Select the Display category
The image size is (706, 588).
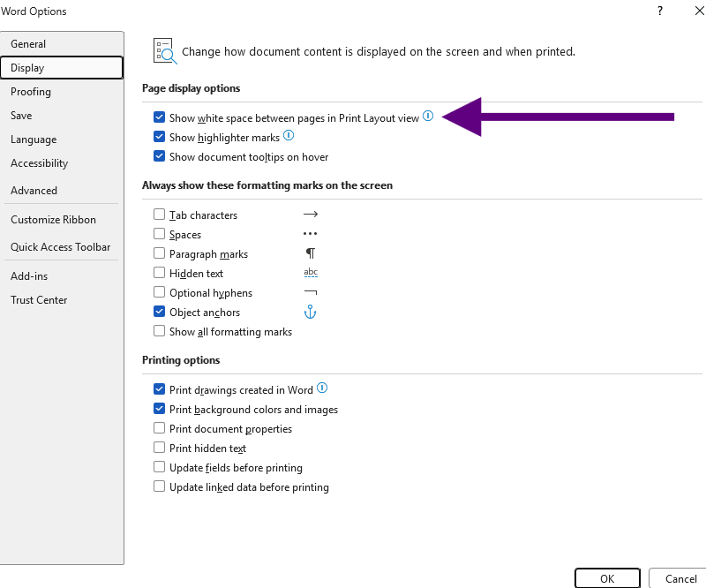(x=62, y=68)
